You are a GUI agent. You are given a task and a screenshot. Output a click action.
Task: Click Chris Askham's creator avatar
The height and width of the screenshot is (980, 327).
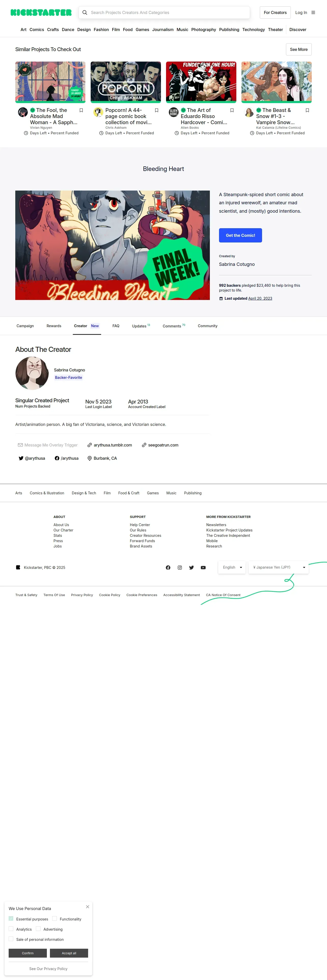coord(98,112)
